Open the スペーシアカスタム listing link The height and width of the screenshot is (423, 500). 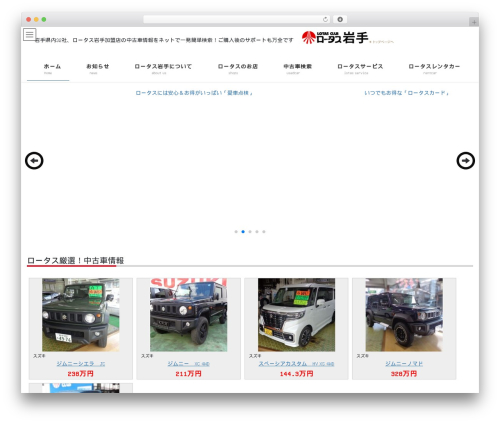[296, 364]
